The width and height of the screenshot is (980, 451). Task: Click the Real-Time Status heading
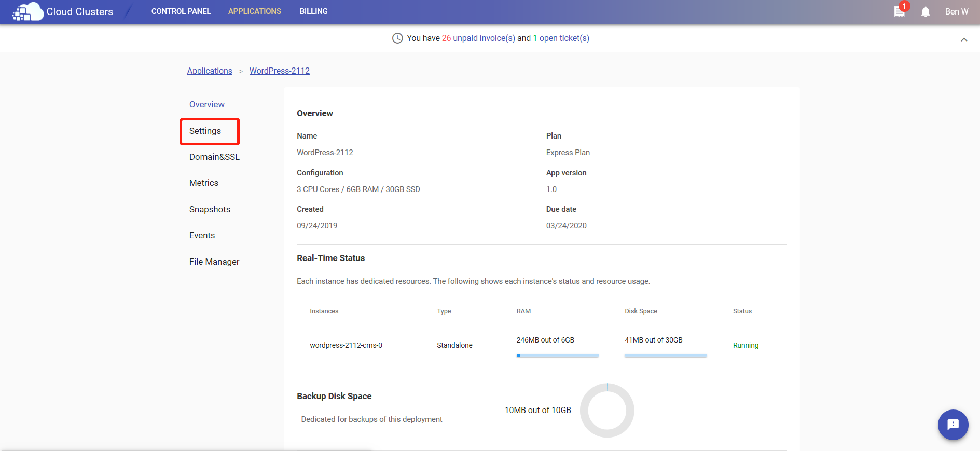(331, 258)
